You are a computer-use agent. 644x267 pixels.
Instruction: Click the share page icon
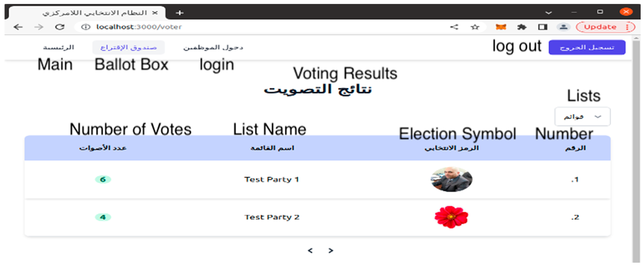454,27
